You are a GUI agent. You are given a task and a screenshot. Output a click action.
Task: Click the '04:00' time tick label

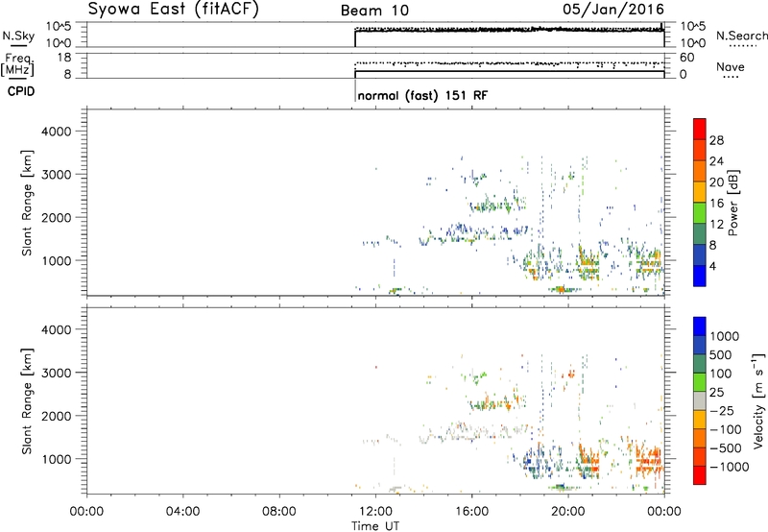[182, 512]
